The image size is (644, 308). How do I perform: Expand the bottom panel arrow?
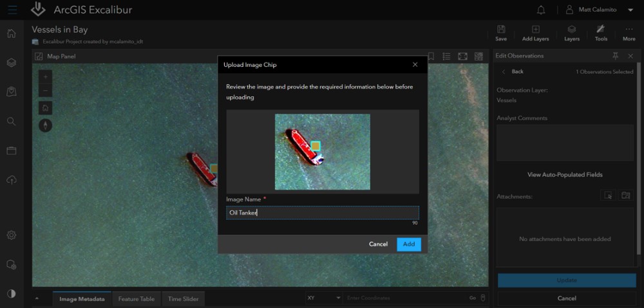[38, 298]
